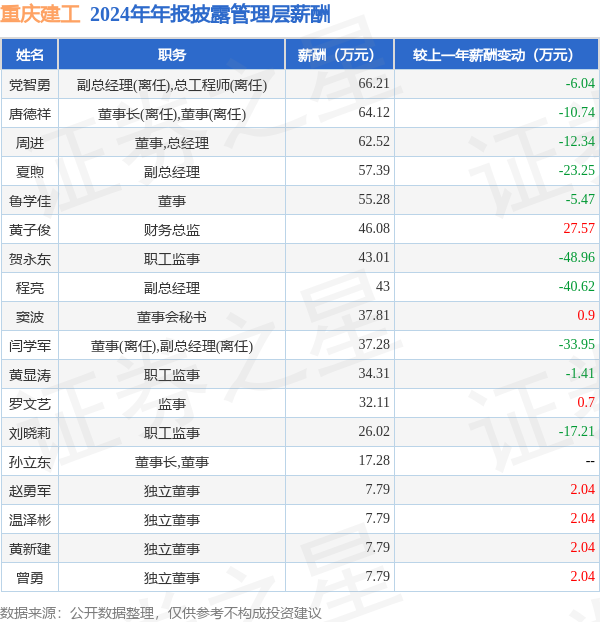
Task: Select the name 黄显涛
Action: (30, 374)
